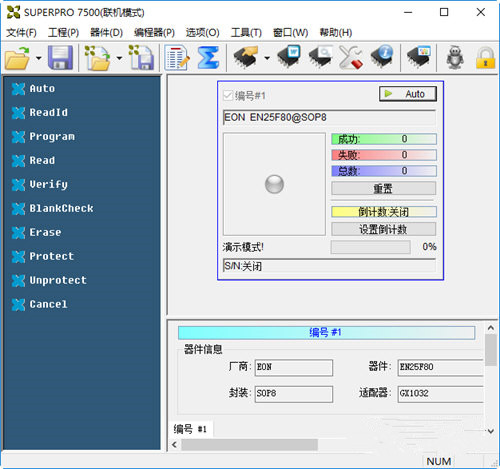Open the 器件(D) menu
Image resolution: width=500 pixels, height=469 pixels.
[106, 33]
